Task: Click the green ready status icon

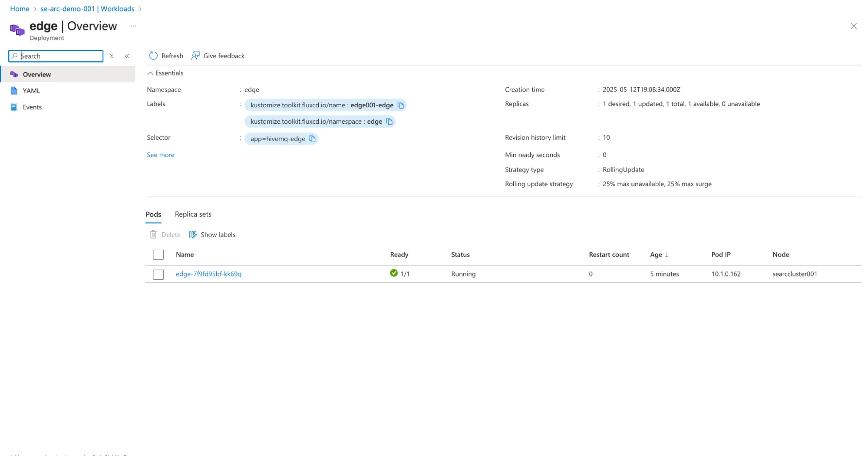Action: tap(393, 273)
